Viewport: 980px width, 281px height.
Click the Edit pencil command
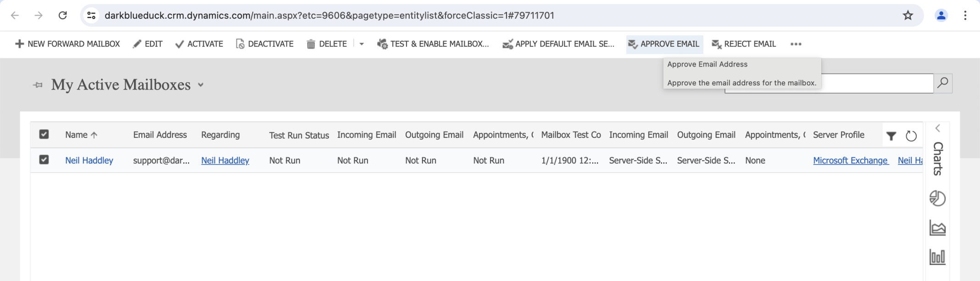point(148,44)
